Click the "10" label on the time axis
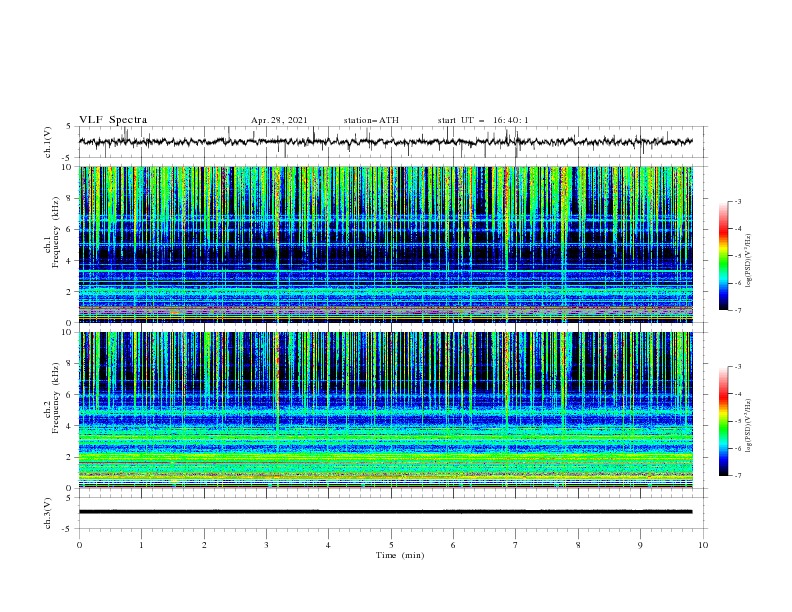 pyautogui.click(x=703, y=545)
